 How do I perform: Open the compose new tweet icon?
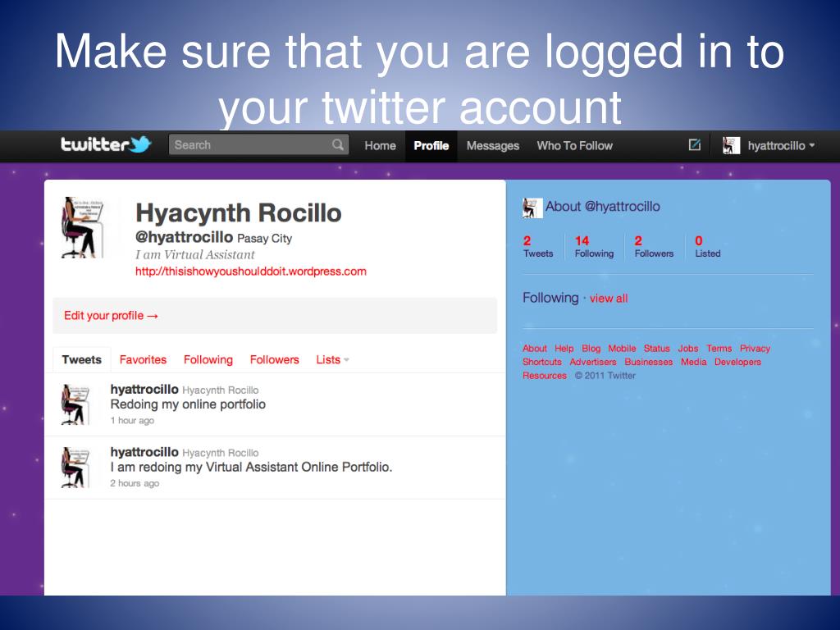(694, 144)
